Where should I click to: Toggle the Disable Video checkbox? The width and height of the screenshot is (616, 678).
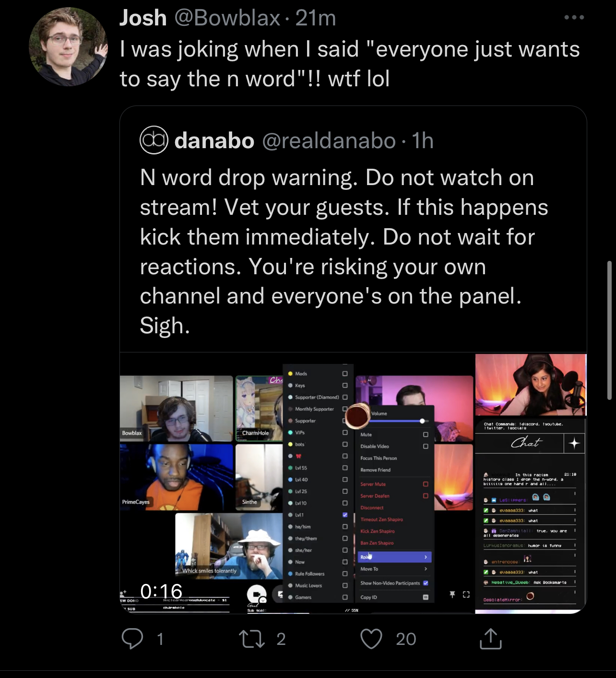(x=426, y=446)
